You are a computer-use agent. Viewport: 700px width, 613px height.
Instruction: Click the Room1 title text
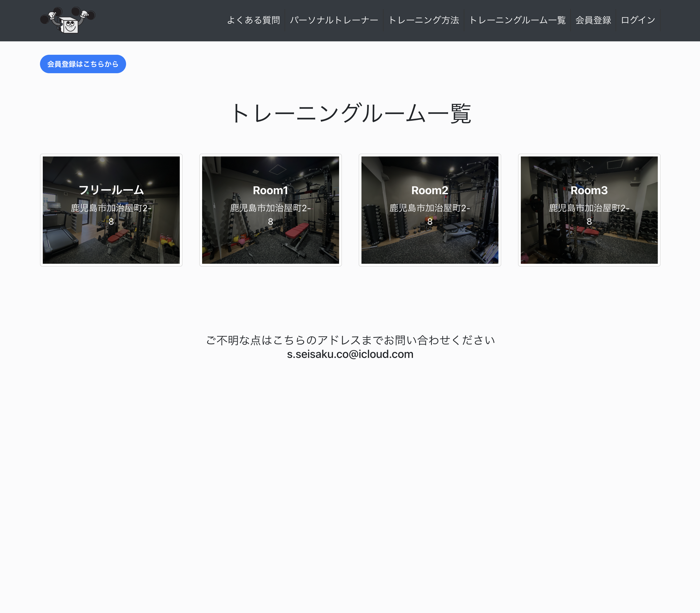(x=270, y=191)
